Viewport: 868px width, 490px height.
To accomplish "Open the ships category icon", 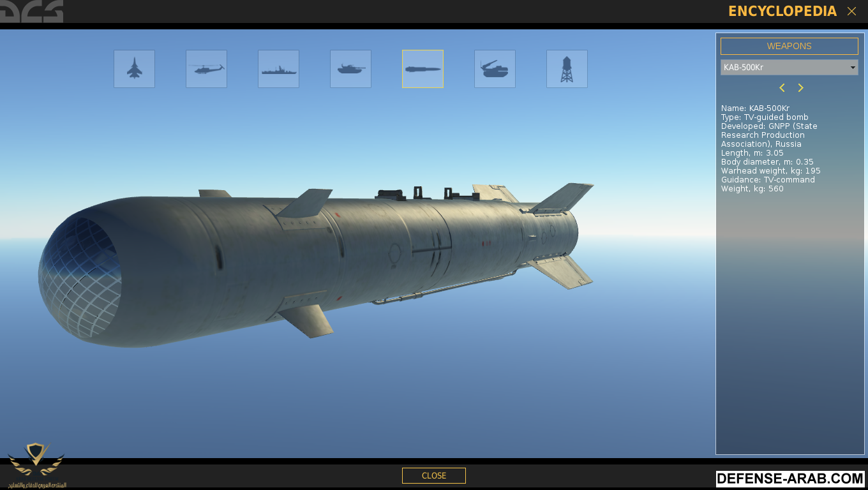I will [x=278, y=69].
